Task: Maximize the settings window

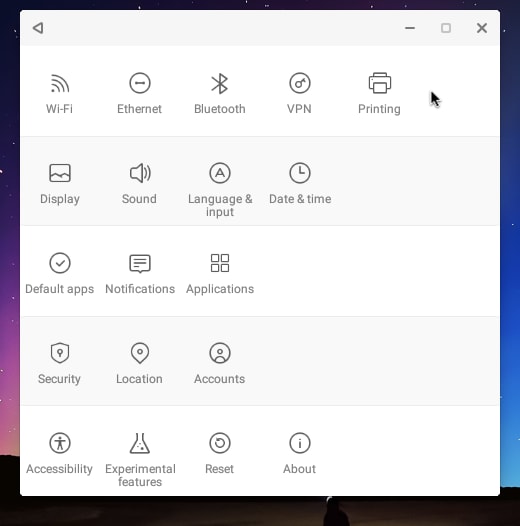Action: coord(446,28)
